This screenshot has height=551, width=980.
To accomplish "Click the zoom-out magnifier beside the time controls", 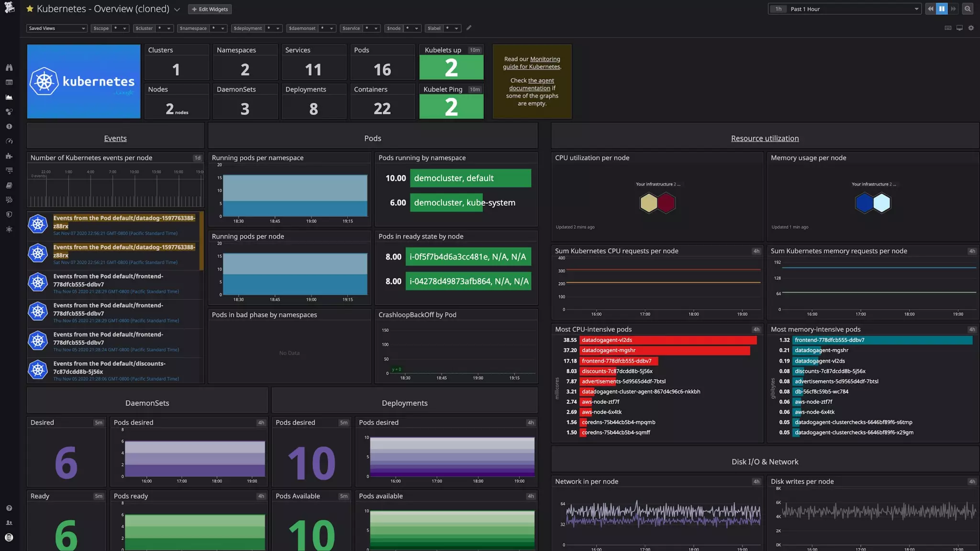I will [x=968, y=9].
